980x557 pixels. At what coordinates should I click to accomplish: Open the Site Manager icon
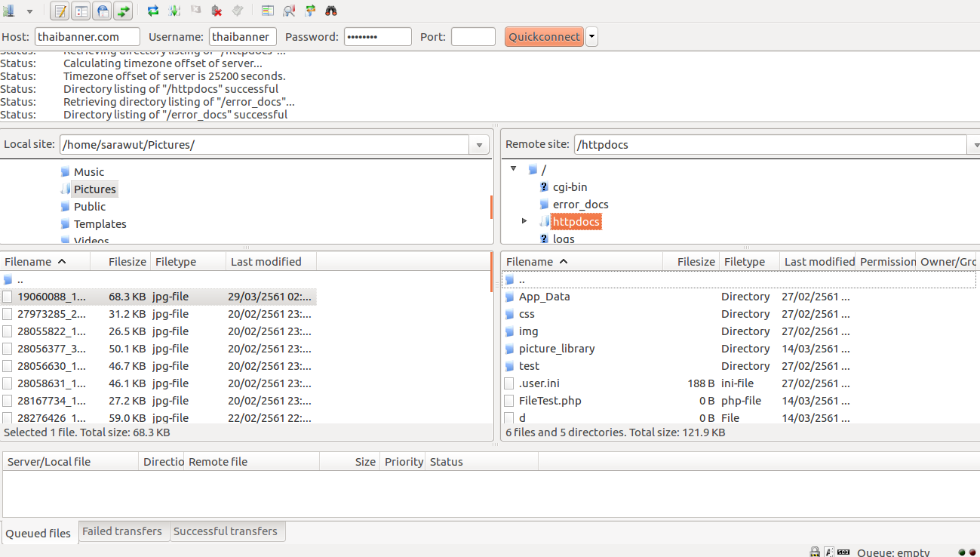tap(9, 11)
